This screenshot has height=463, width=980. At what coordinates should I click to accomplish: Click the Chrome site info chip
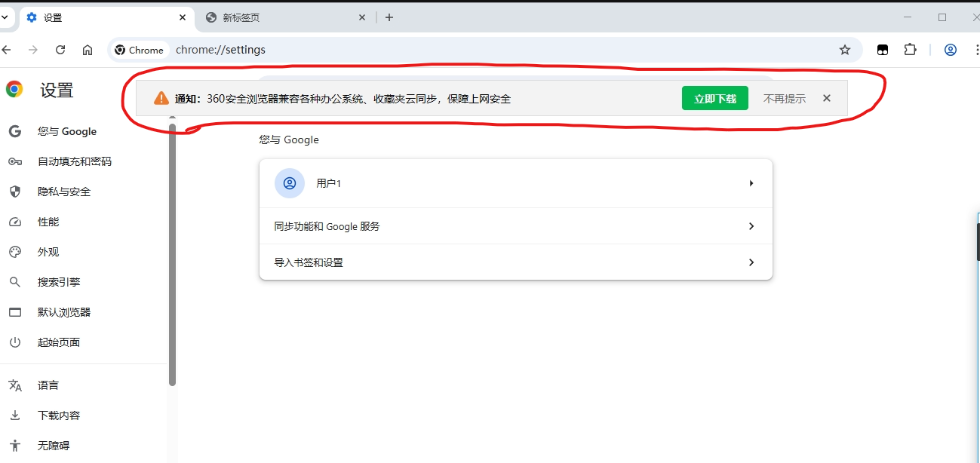(140, 50)
